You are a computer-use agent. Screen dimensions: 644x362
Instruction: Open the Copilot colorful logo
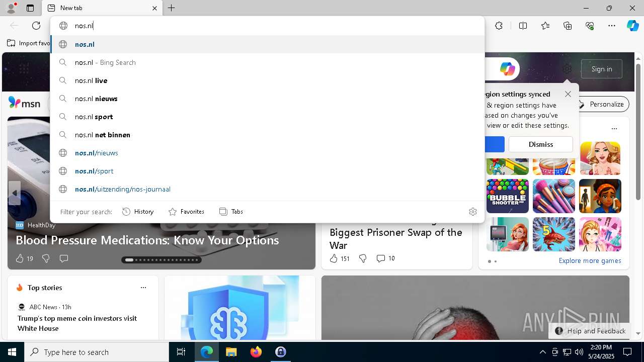click(x=507, y=69)
